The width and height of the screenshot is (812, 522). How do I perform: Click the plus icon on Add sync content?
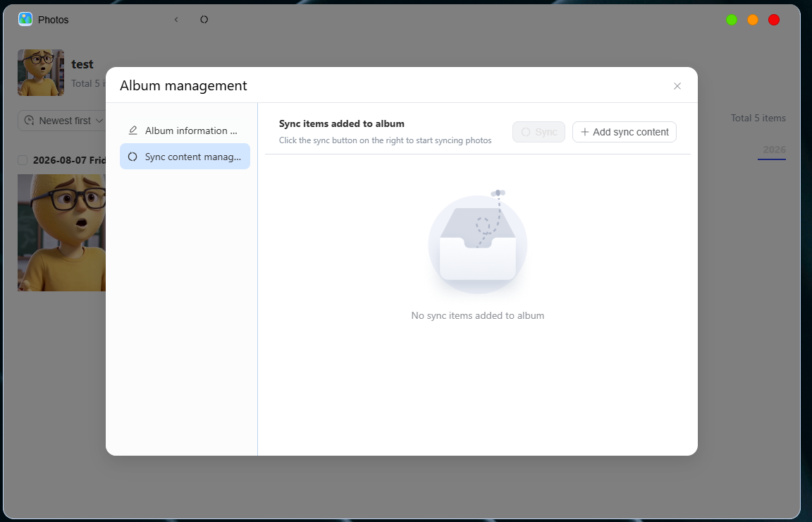pos(584,132)
